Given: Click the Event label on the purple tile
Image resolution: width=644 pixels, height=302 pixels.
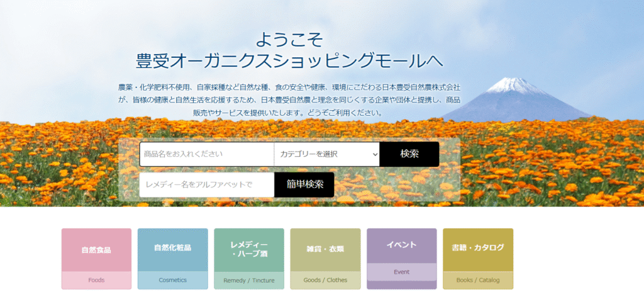Looking at the screenshot, I should click(x=401, y=272).
